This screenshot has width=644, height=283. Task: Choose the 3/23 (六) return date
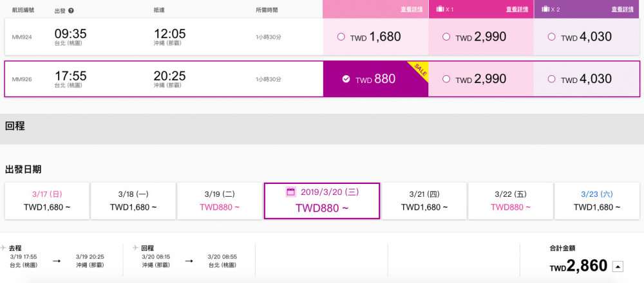[x=597, y=200]
